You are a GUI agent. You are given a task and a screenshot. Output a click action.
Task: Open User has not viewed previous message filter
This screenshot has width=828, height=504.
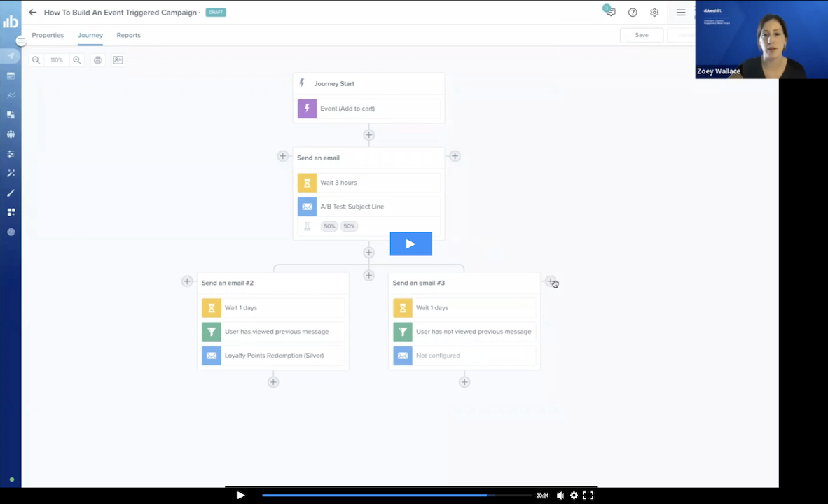464,331
